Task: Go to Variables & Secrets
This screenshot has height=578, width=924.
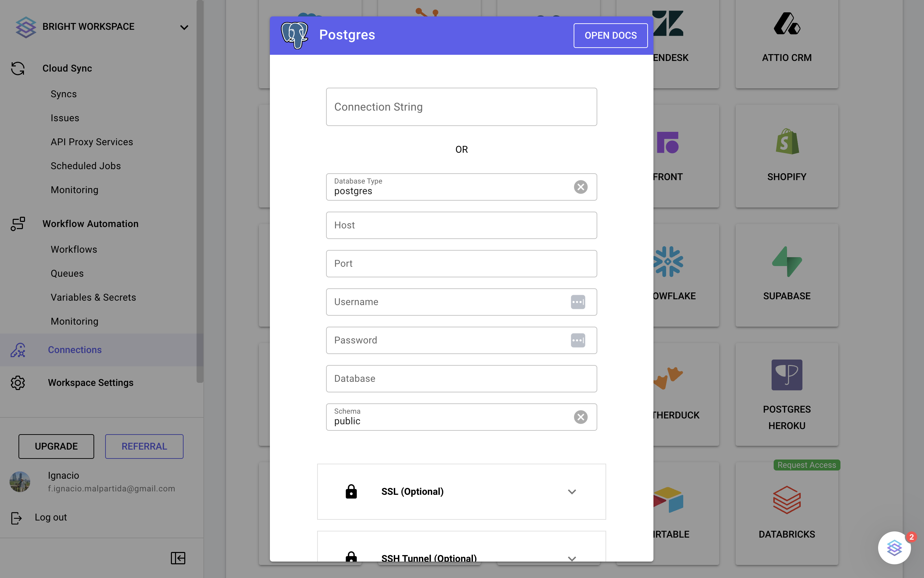Action: 93,298
